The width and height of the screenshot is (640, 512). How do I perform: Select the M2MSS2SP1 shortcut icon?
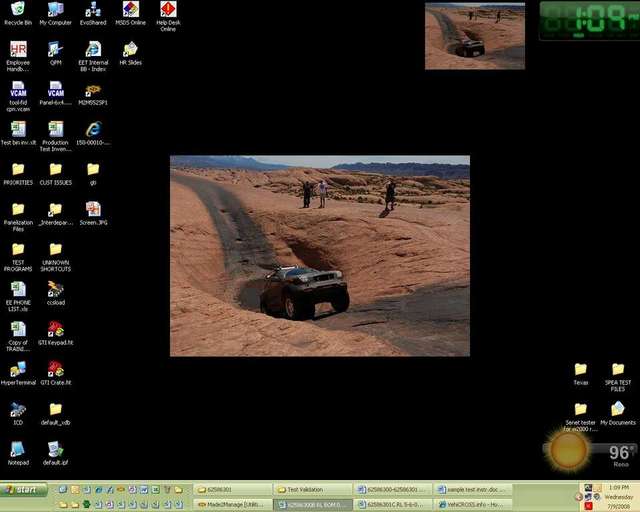point(93,93)
